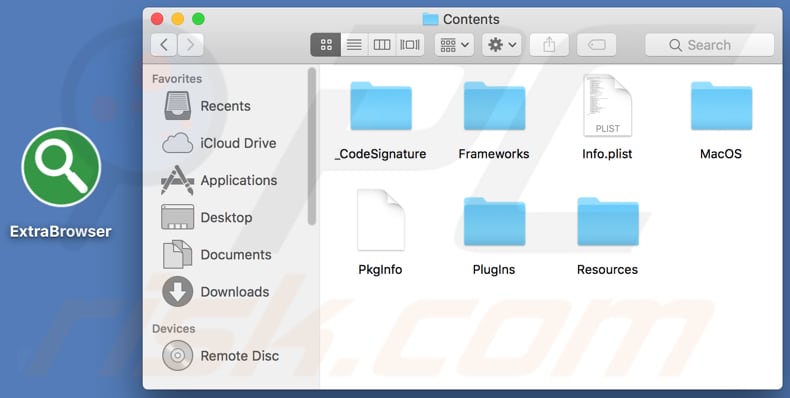Select the MacOS folder icon
790x398 pixels.
tap(721, 106)
